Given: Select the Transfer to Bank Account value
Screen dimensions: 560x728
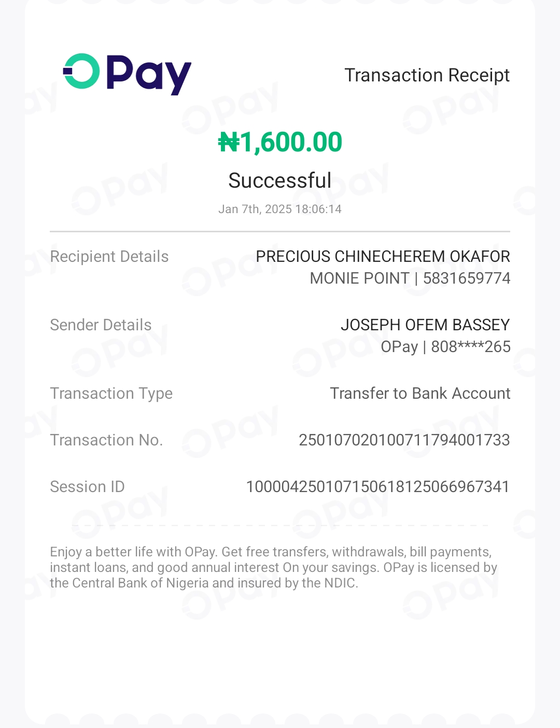Looking at the screenshot, I should (x=420, y=394).
